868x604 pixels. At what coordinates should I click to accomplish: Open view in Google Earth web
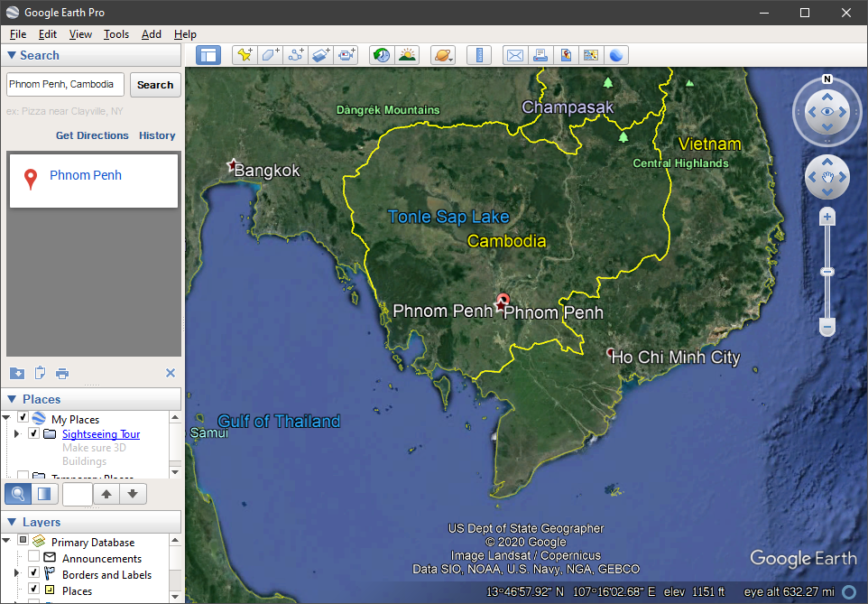pyautogui.click(x=616, y=55)
